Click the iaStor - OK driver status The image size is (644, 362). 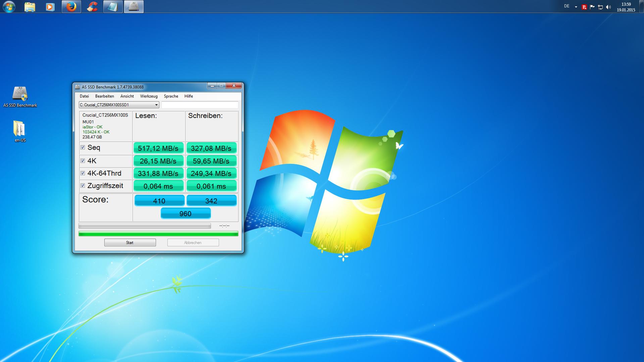[x=93, y=127]
